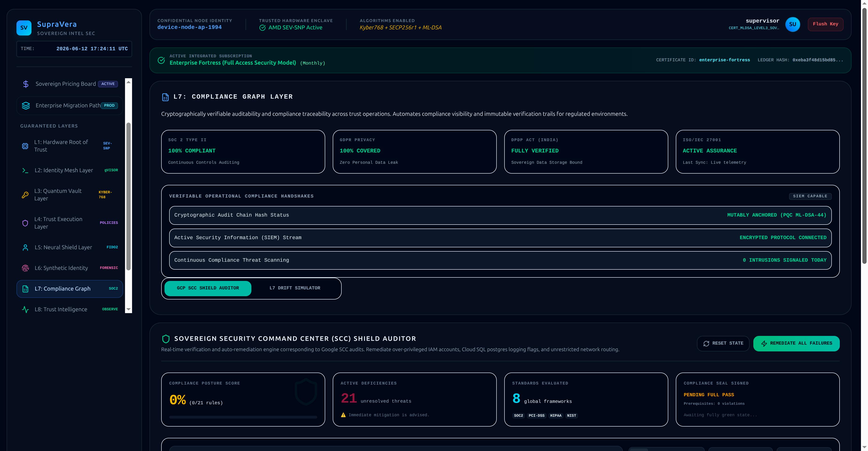Click the "8 global frameworks" value

tap(542, 399)
